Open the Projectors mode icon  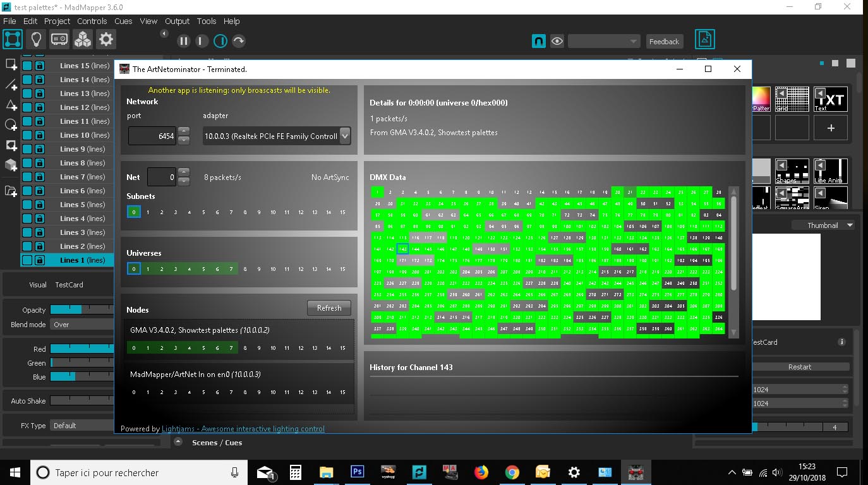(59, 40)
